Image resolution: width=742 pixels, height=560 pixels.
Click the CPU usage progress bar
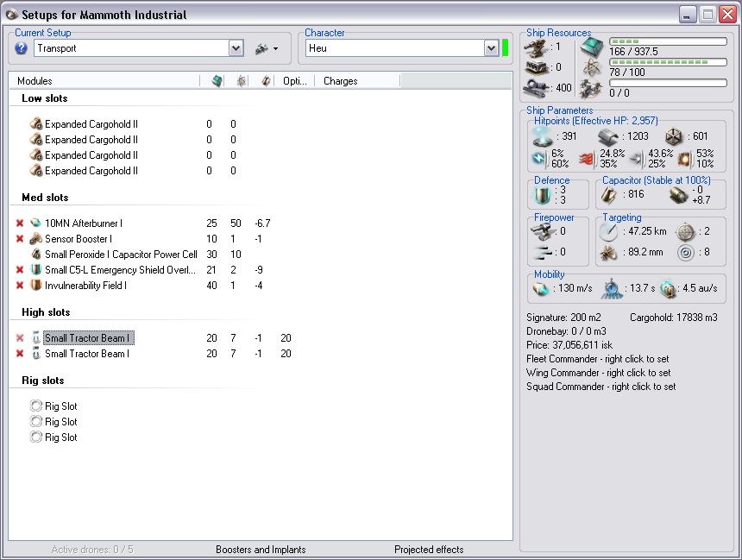coord(668,41)
